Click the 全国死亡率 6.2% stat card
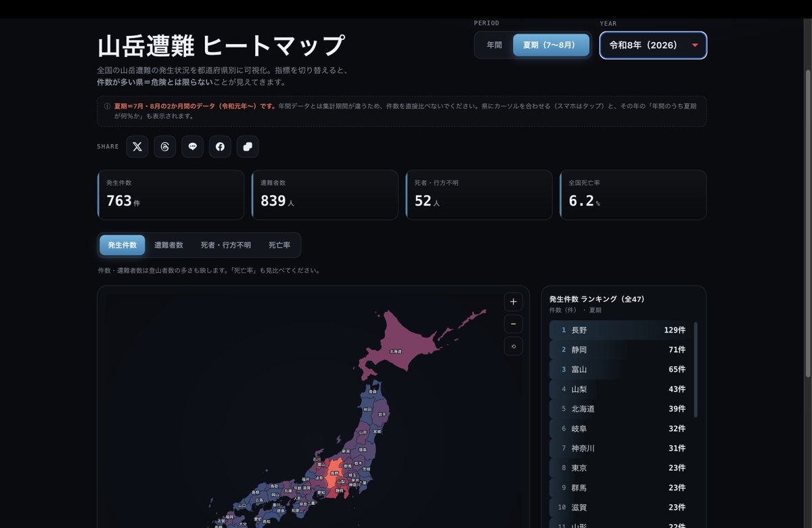Viewport: 812px width, 528px height. coord(633,195)
